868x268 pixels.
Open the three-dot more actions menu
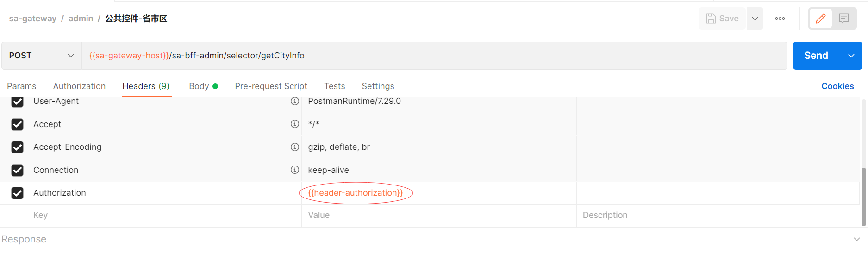[x=780, y=19]
